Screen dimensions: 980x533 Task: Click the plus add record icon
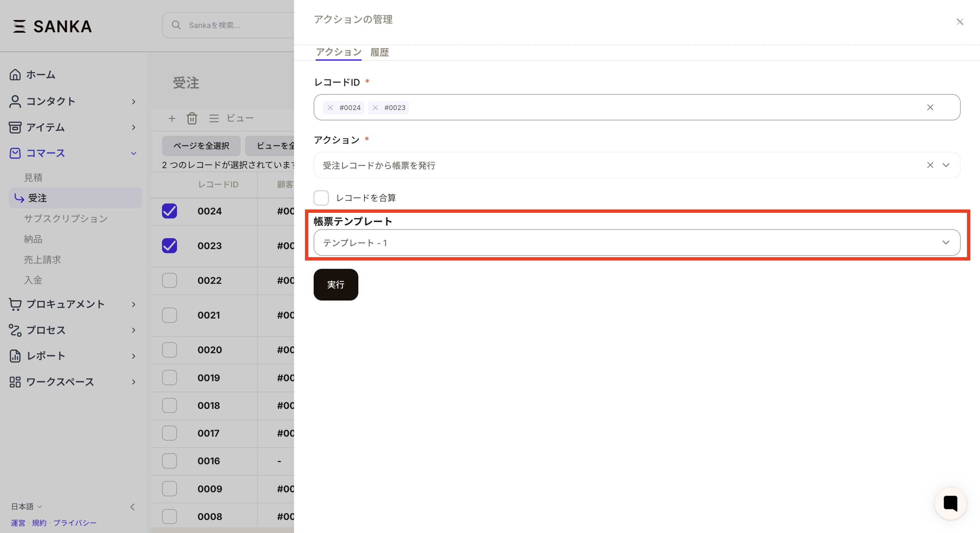coord(172,118)
